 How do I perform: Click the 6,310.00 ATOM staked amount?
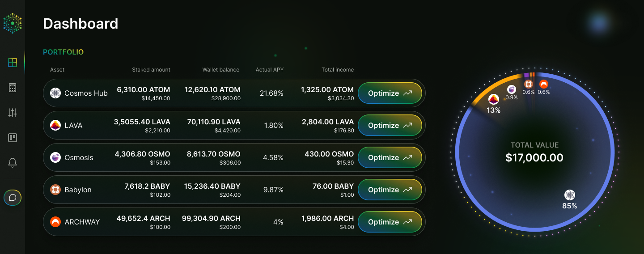coord(144,90)
